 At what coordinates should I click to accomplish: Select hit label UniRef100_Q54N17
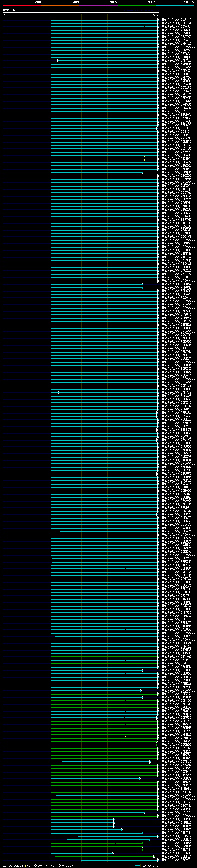point(177,737)
